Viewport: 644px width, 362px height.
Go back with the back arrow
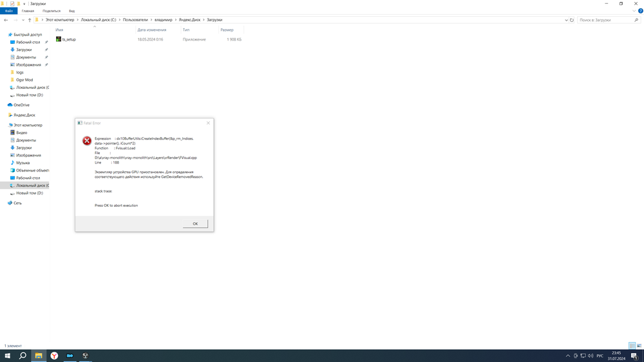[x=6, y=20]
